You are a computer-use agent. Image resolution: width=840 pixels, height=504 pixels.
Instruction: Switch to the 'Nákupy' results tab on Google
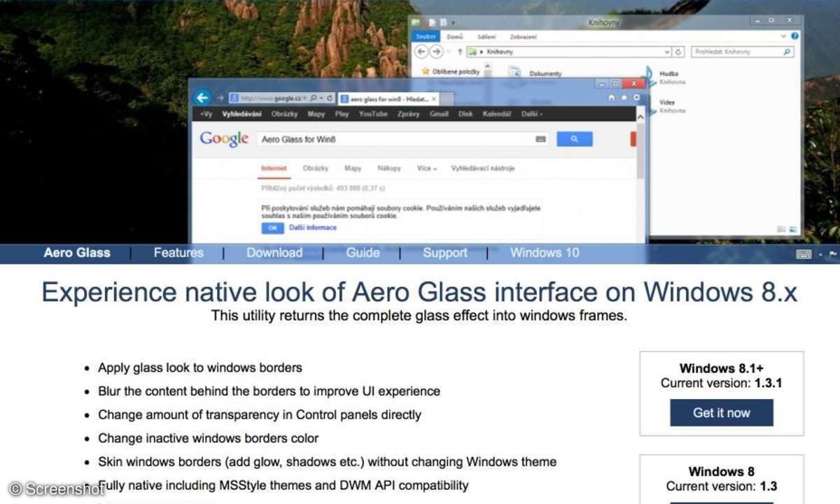[389, 169]
